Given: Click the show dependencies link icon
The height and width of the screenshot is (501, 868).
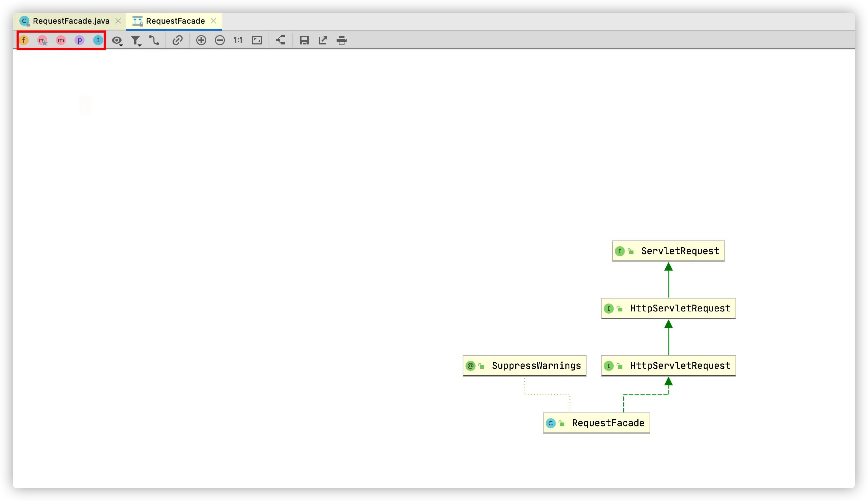Looking at the screenshot, I should [x=178, y=40].
